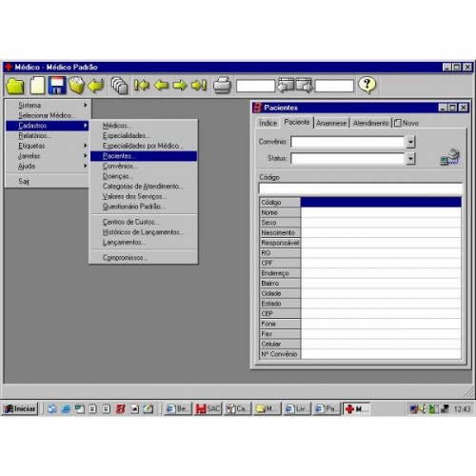The image size is (476, 476).
Task: Click the Código search input field
Action: 361,188
